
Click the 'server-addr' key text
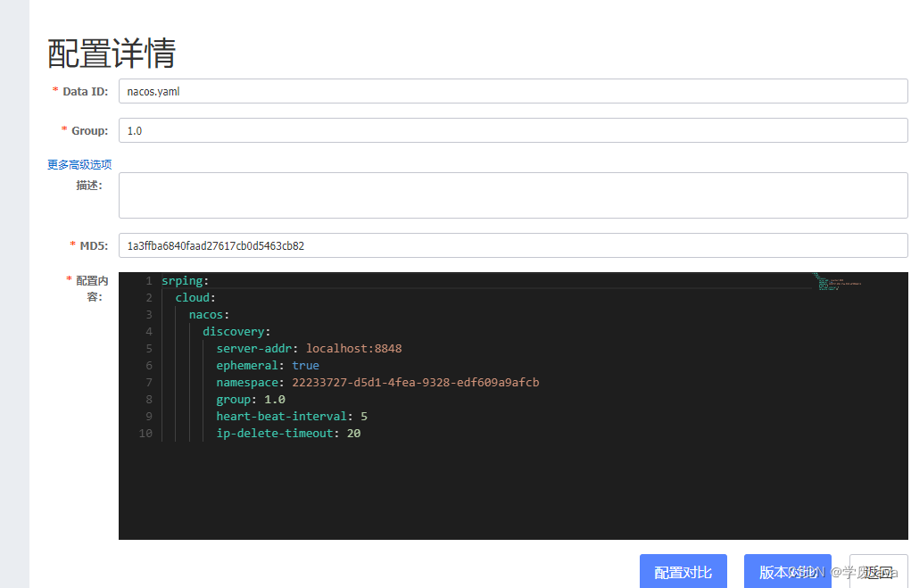pyautogui.click(x=254, y=348)
